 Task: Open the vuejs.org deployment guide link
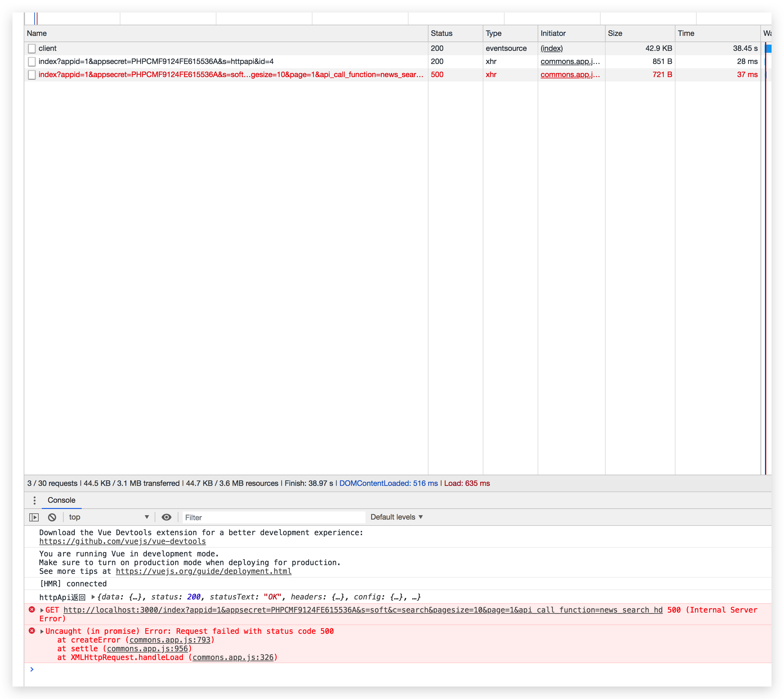(x=204, y=571)
